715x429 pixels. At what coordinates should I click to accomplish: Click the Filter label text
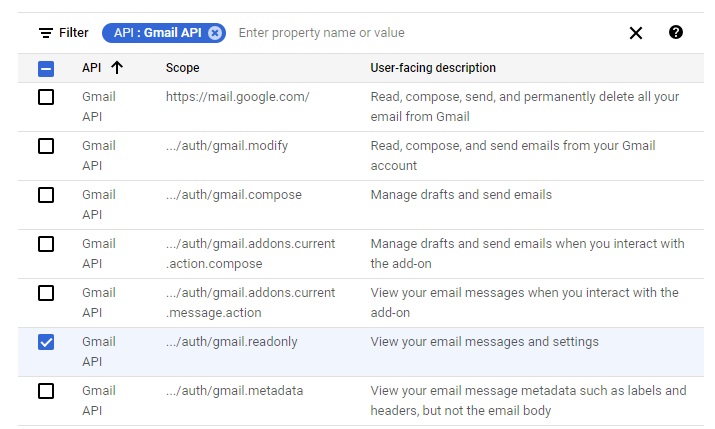point(74,33)
